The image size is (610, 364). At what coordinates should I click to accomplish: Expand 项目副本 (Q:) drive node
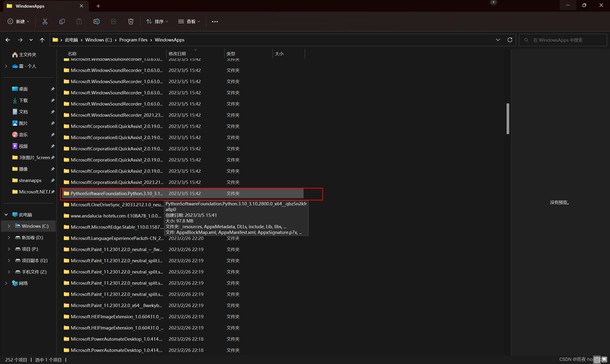(x=9, y=260)
